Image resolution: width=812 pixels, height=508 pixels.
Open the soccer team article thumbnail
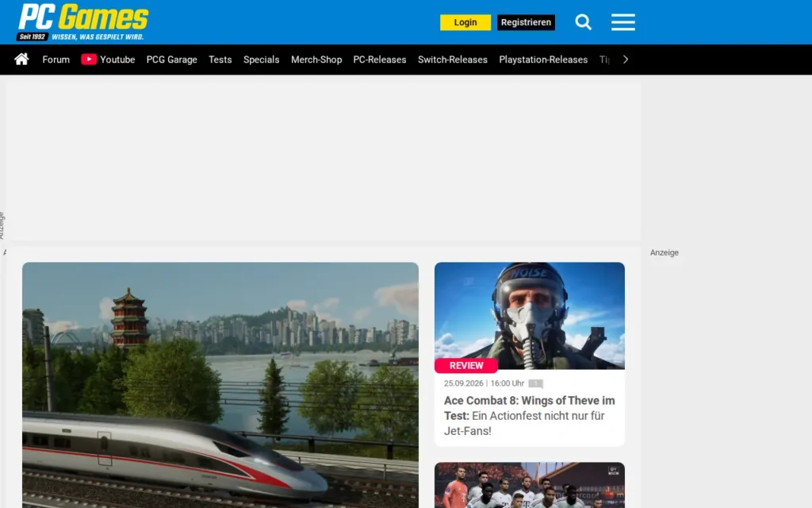pyautogui.click(x=529, y=485)
